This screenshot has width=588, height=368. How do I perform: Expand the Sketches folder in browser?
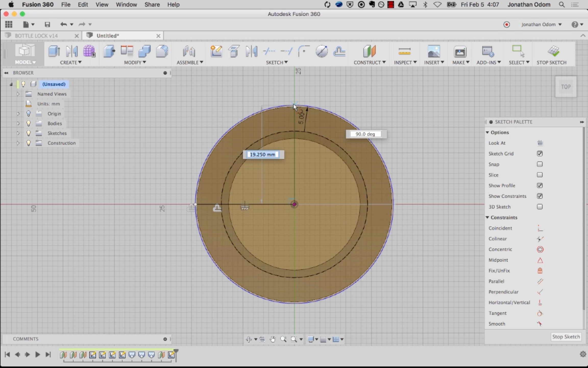point(18,133)
